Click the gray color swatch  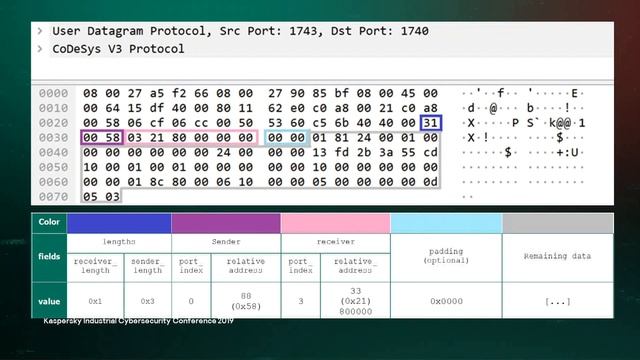[558, 223]
